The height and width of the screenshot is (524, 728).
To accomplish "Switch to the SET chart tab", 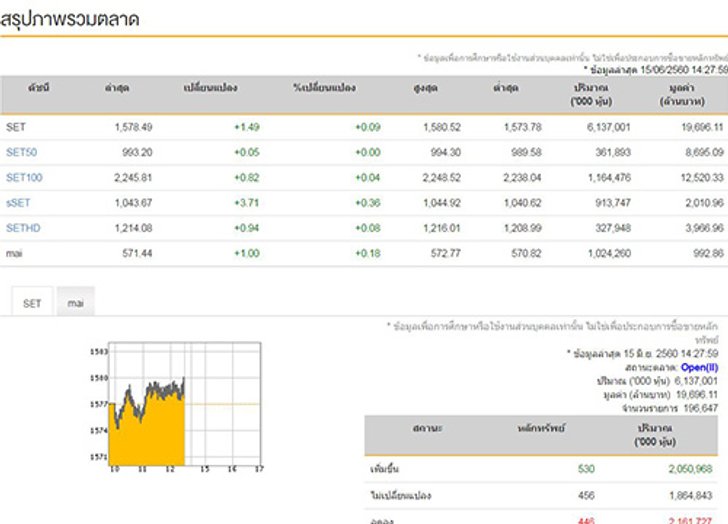I will coord(32,303).
